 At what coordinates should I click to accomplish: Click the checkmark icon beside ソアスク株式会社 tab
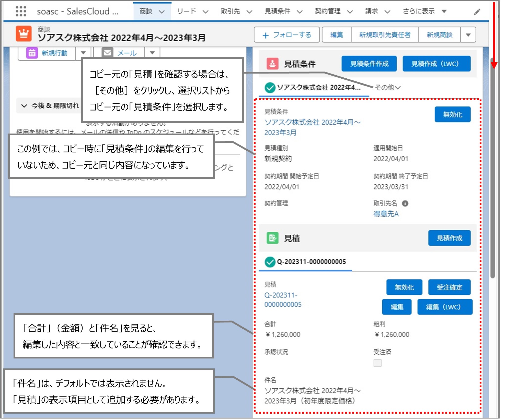270,88
